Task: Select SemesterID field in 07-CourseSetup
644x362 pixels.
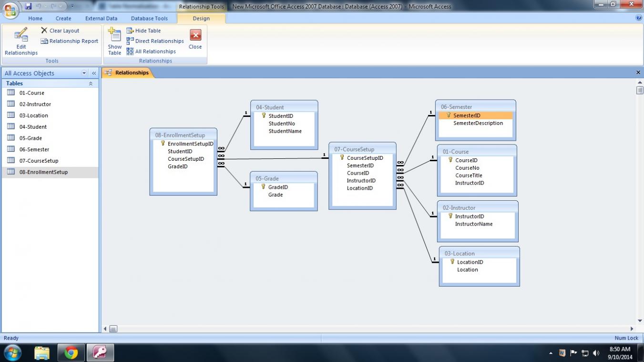Action: coord(360,165)
